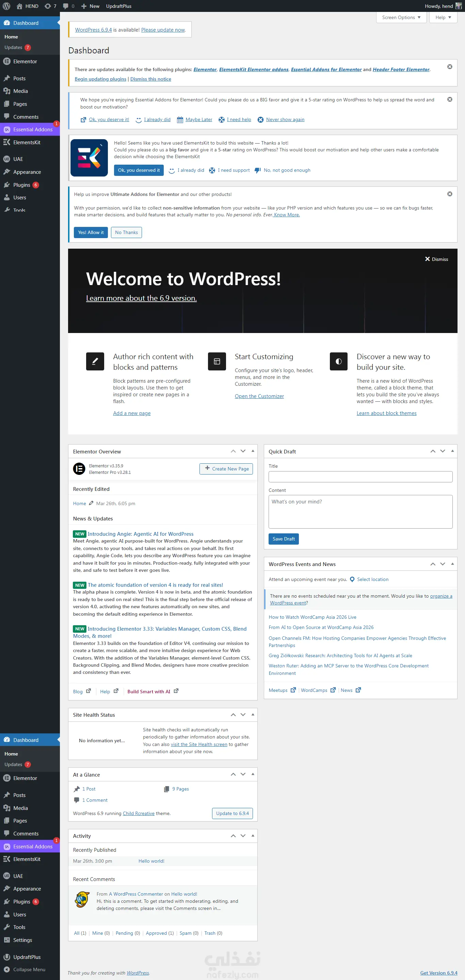Click Dismiss this notice link

(x=150, y=79)
